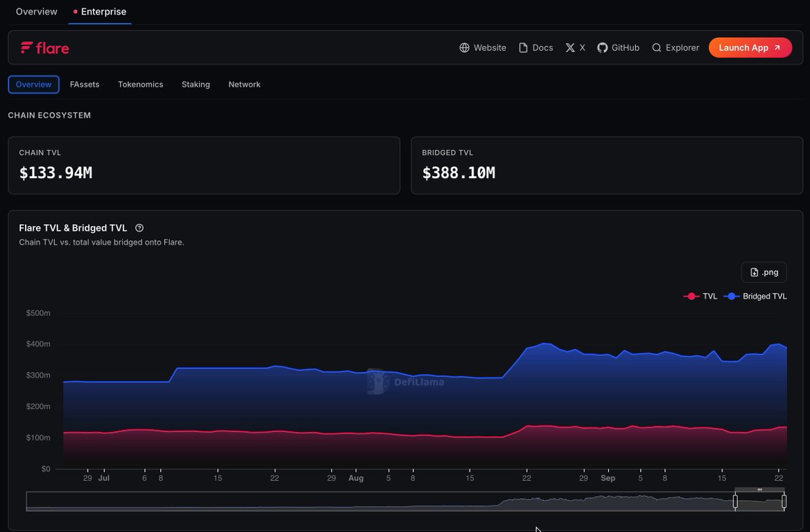Click the left range slider handle
The image size is (810, 532).
[735, 502]
